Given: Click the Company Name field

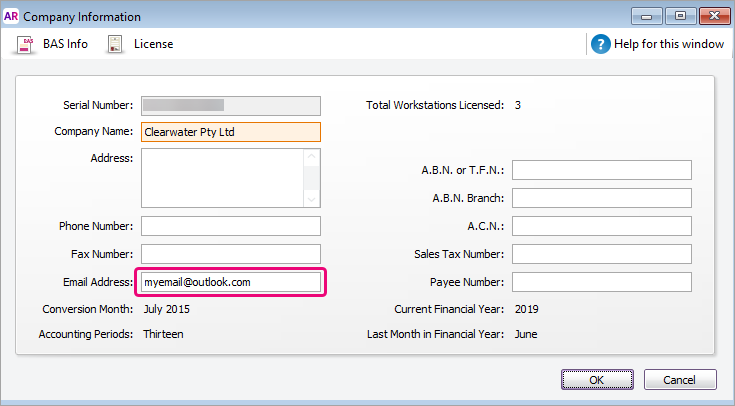Looking at the screenshot, I should pos(230,132).
